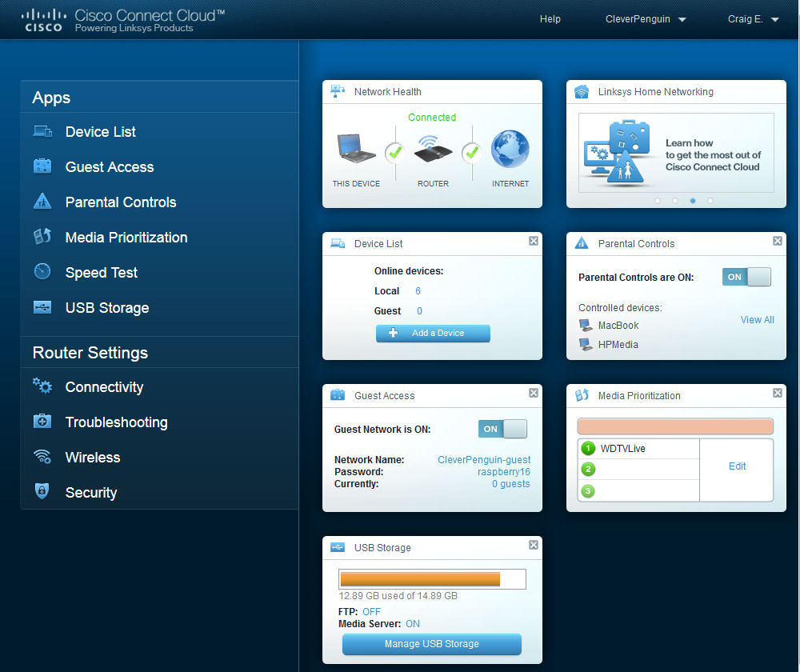
Task: Click the laptop This Device icon
Action: pyautogui.click(x=356, y=148)
